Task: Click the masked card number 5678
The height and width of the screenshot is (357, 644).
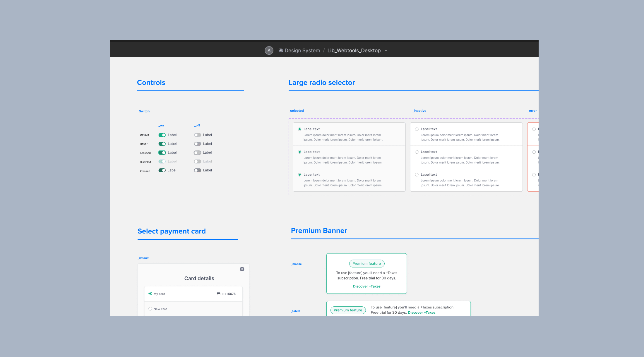Action: (229, 294)
